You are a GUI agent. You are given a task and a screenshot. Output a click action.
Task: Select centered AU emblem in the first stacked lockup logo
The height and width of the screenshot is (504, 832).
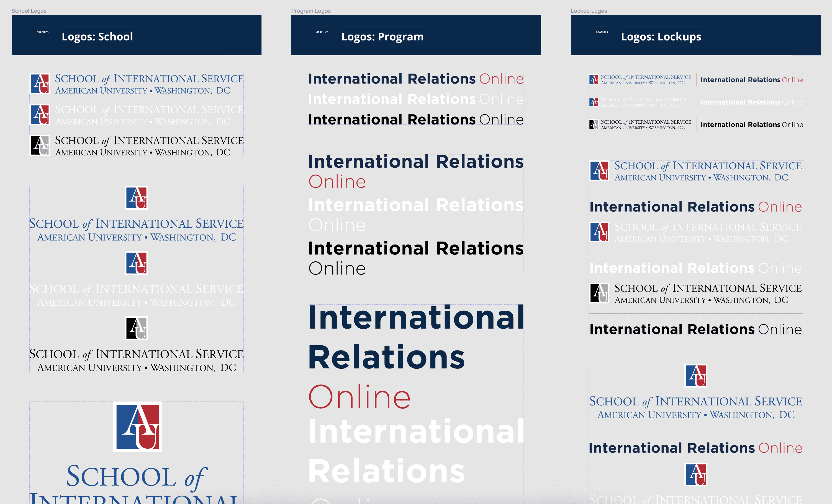coord(695,375)
